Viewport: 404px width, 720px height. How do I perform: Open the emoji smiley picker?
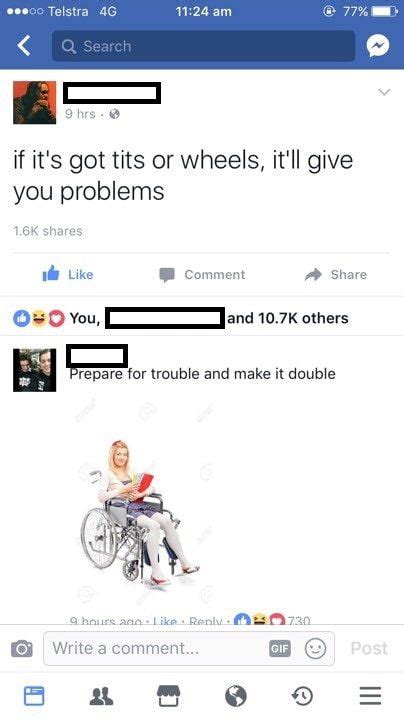pyautogui.click(x=315, y=648)
